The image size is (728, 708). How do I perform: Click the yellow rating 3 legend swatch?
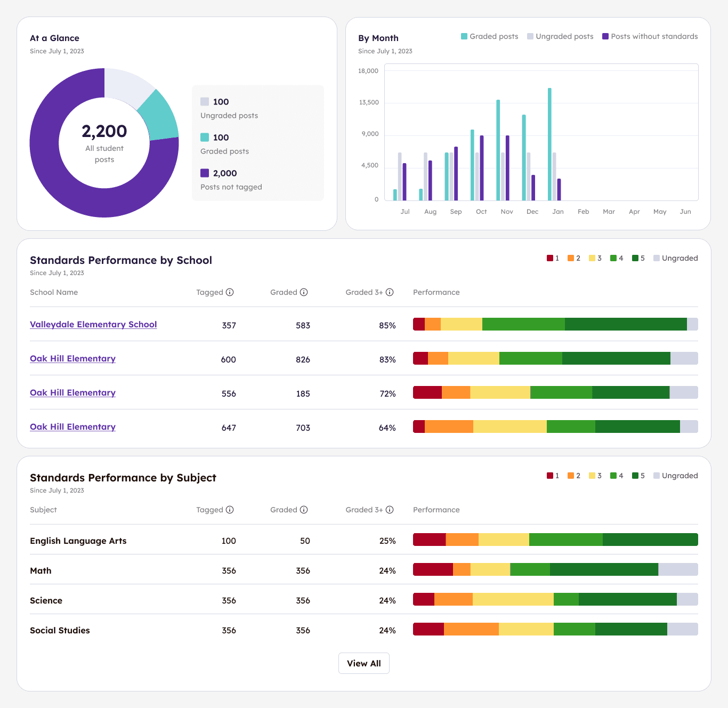592,258
